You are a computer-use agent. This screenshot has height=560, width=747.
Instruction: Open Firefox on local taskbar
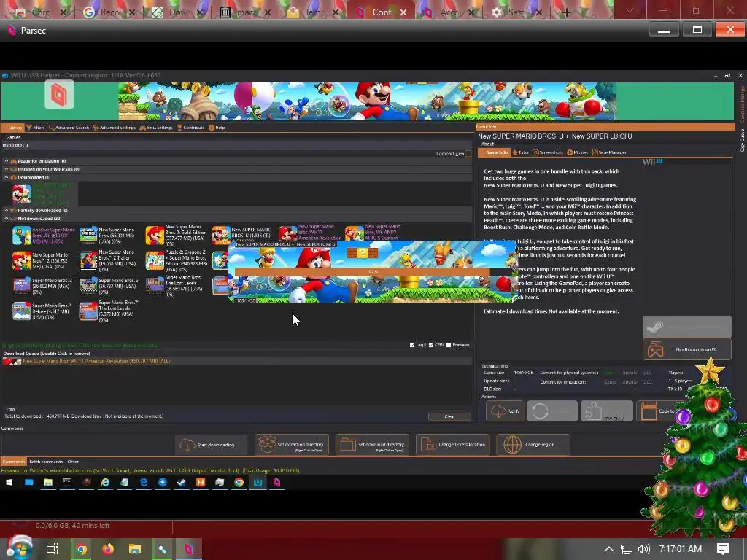(x=108, y=549)
